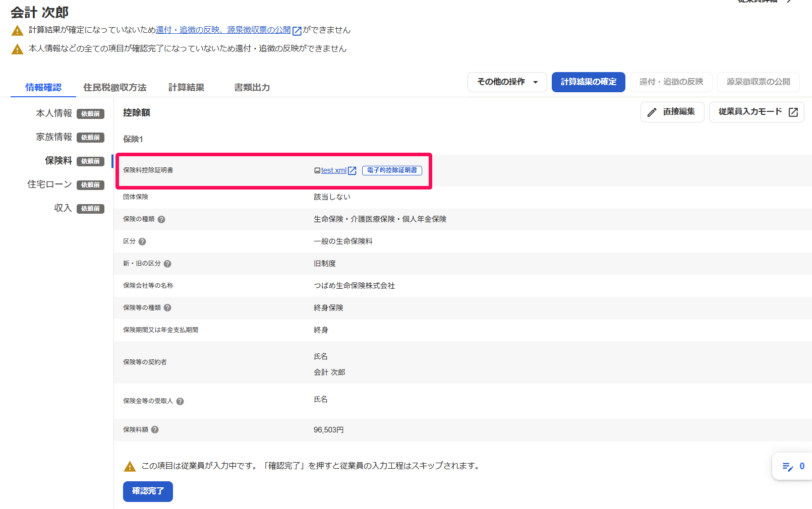Click the 直接編集 button
The height and width of the screenshot is (509, 812).
pos(672,112)
